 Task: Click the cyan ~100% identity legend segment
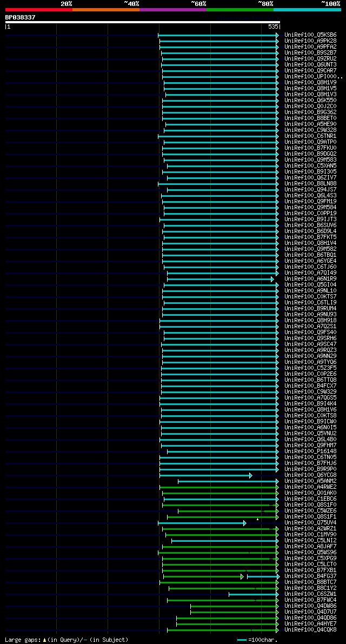tap(308, 9)
